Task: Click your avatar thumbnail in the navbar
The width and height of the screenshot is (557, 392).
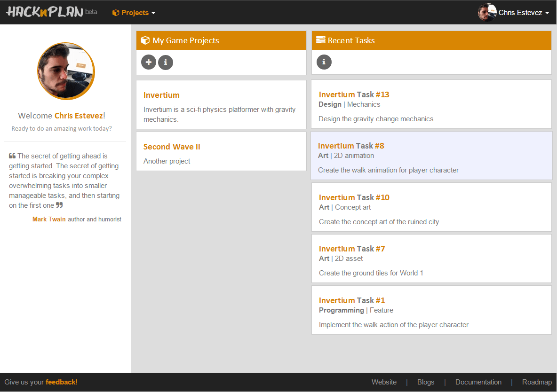Action: (x=487, y=12)
